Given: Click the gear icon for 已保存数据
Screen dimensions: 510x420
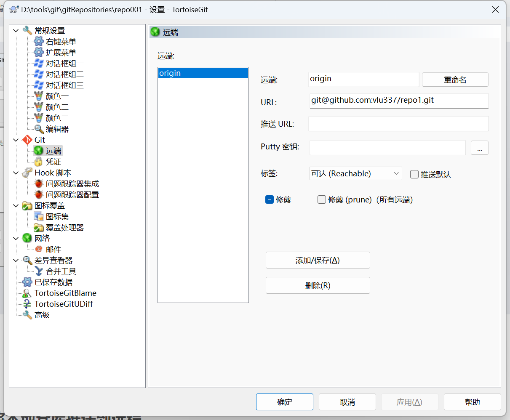Looking at the screenshot, I should pyautogui.click(x=27, y=282).
